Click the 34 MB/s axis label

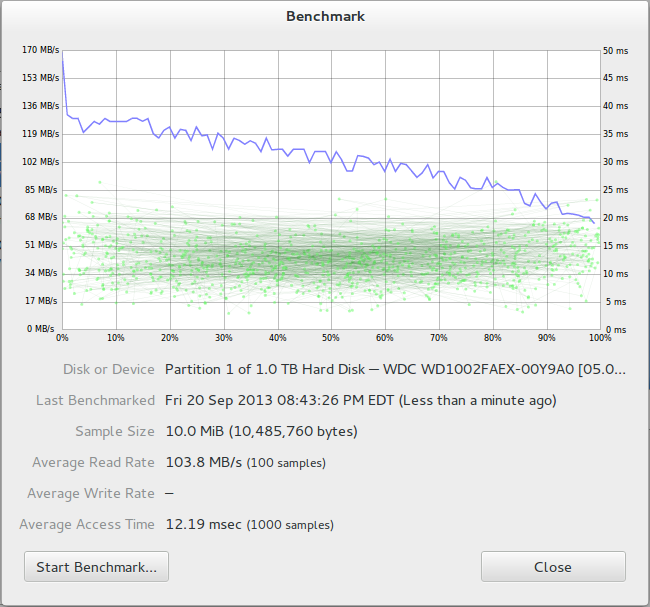[41, 273]
